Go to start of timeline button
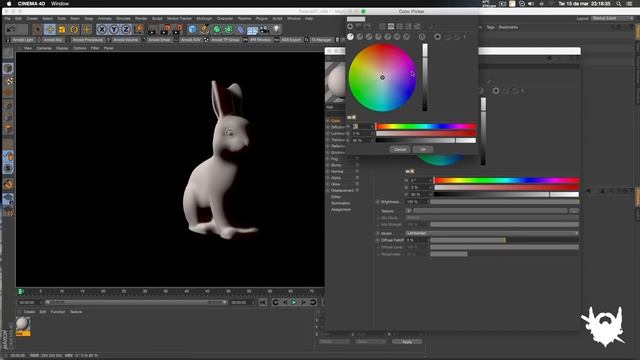The width and height of the screenshot is (640, 360). (x=263, y=302)
